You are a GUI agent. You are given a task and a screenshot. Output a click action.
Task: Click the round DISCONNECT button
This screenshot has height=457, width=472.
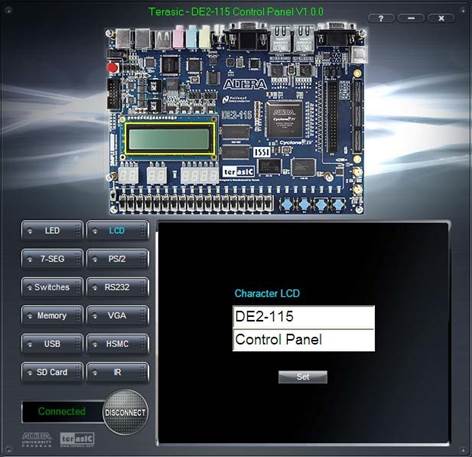click(x=125, y=412)
